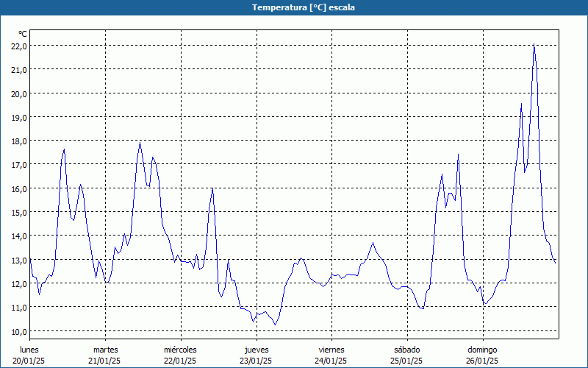Click the 15,0 axis value

point(19,213)
